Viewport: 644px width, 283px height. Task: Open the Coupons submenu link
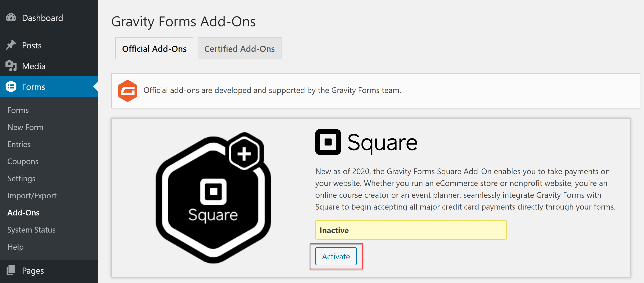[x=23, y=161]
